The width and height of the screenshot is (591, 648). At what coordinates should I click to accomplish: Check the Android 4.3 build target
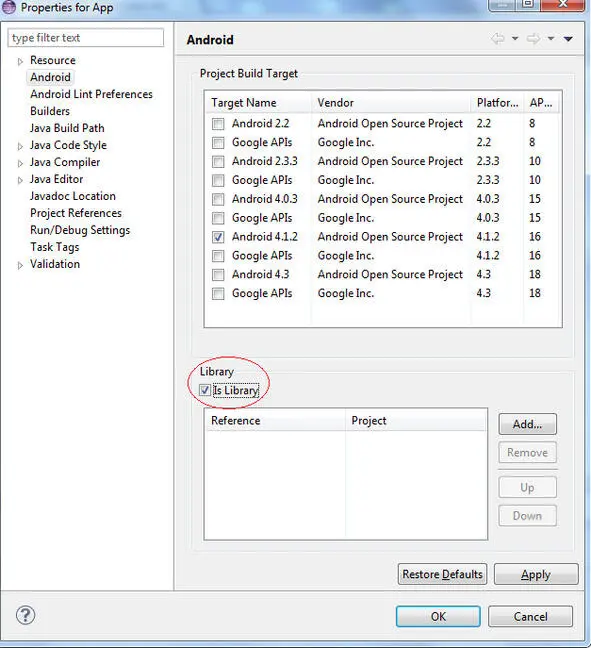click(218, 275)
